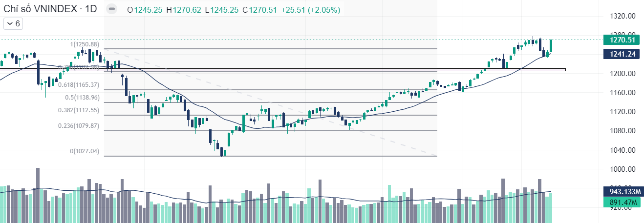Click the green 891.47M volume label
This screenshot has width=644, height=223.
(622, 203)
